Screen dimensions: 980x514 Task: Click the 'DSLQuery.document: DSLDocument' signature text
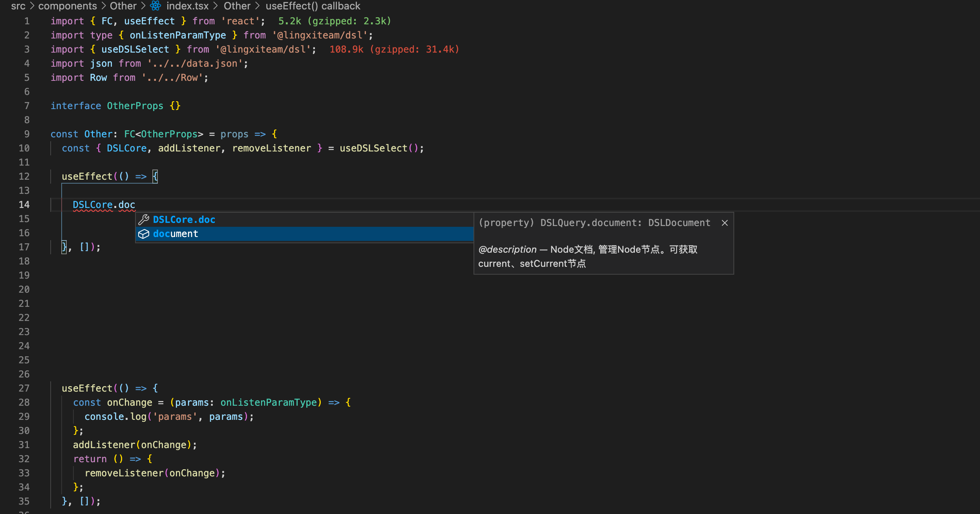click(625, 223)
